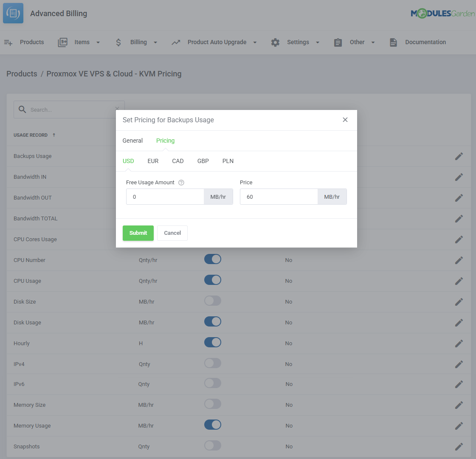Click the Cancel button
Screen dimensions: 476x459
point(172,233)
